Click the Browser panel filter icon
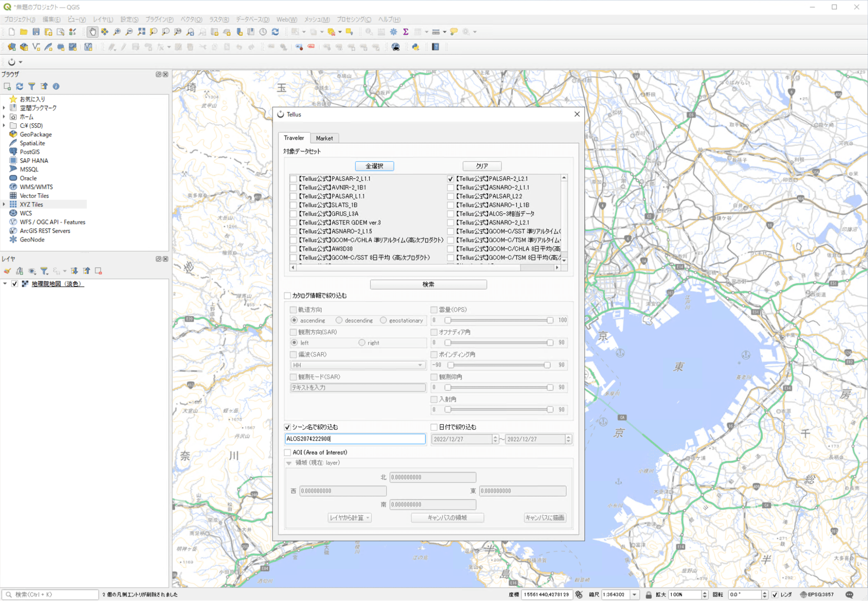This screenshot has height=601, width=868. [32, 86]
